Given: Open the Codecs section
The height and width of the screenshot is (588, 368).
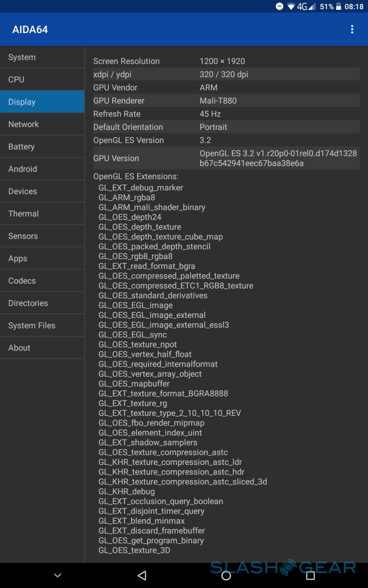Looking at the screenshot, I should point(42,281).
